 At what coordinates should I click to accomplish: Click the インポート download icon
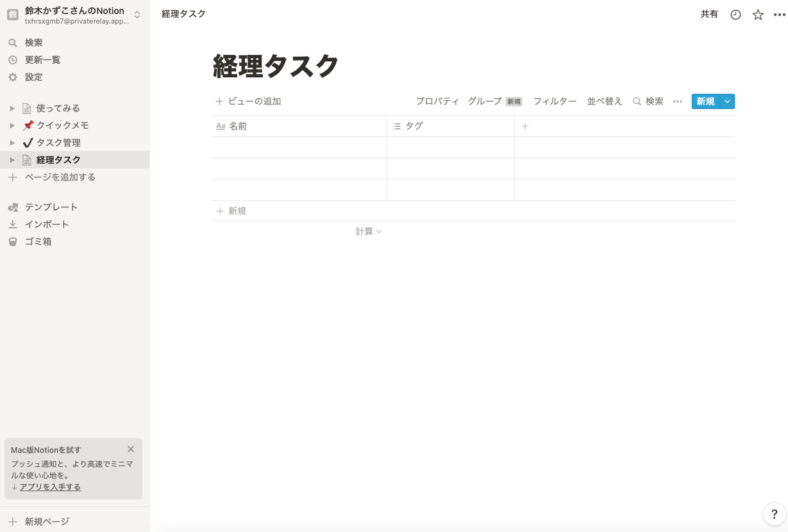tap(13, 225)
